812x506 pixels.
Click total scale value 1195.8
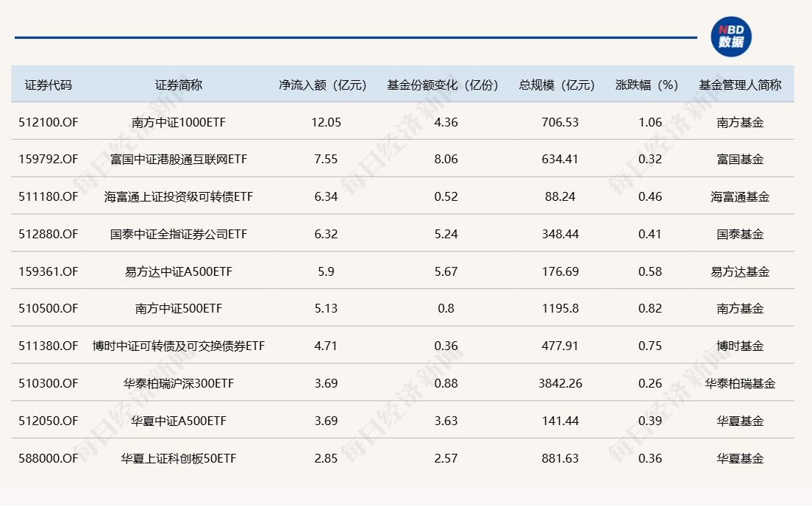pos(560,308)
